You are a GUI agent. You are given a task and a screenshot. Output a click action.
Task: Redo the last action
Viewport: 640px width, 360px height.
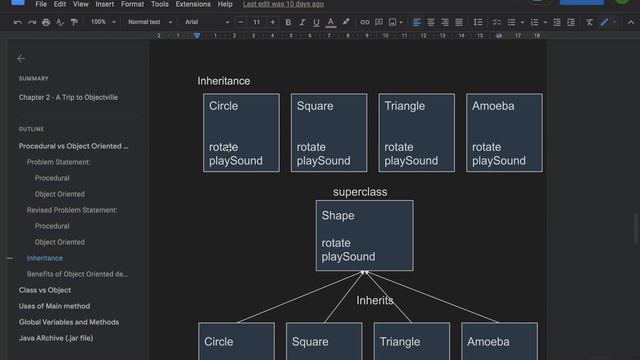click(x=32, y=22)
